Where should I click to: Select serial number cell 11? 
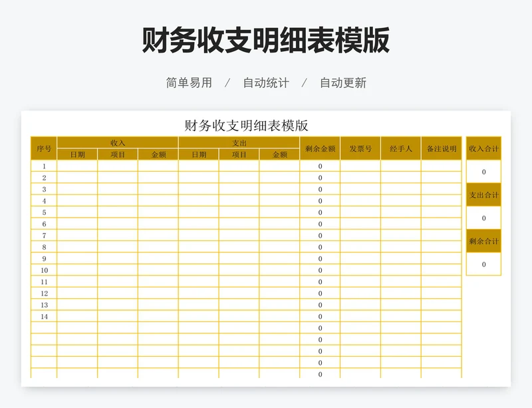44,282
